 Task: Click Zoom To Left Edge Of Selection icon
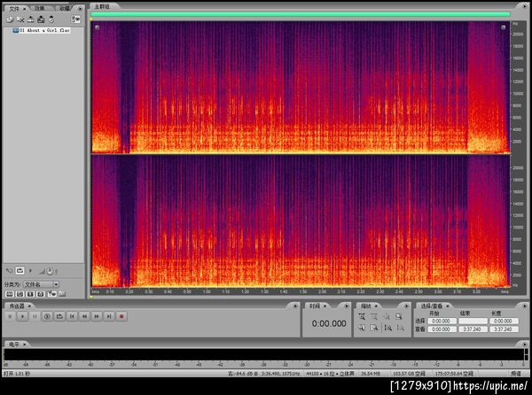pyautogui.click(x=362, y=328)
